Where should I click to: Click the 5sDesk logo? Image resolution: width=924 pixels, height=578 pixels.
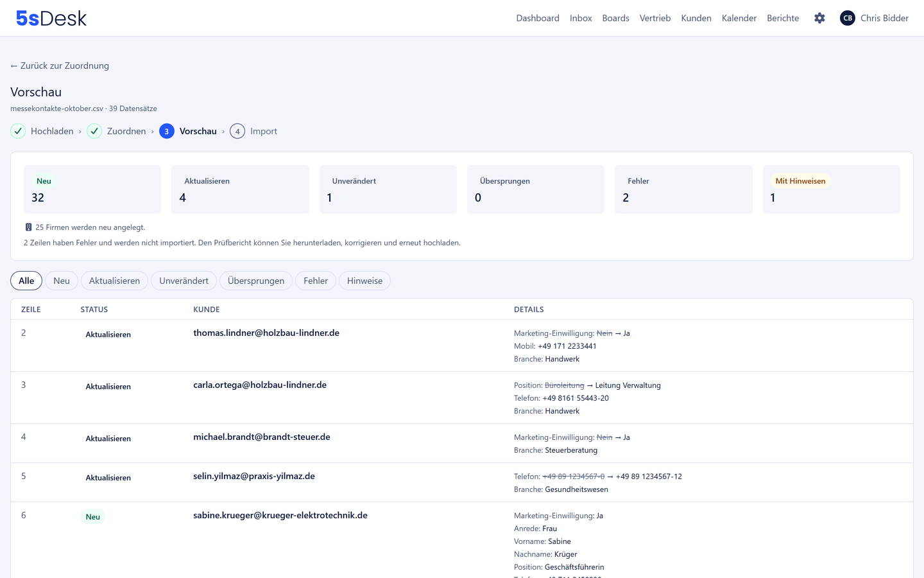pos(51,18)
